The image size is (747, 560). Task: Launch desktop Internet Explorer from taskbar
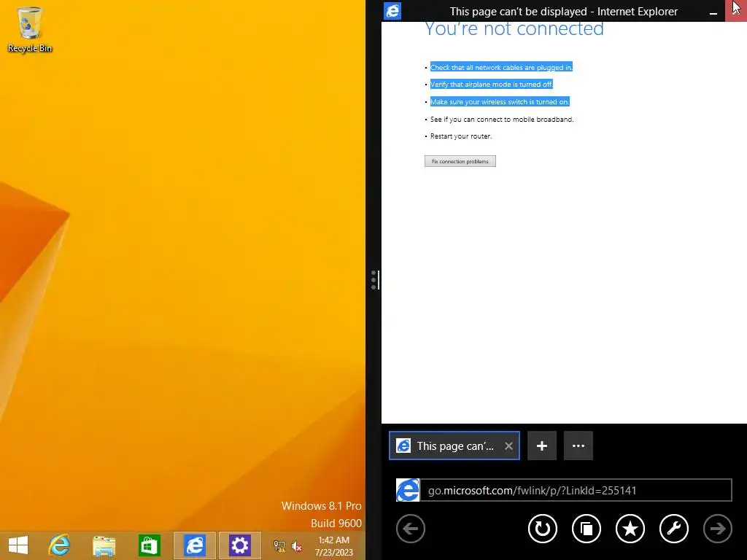(x=59, y=545)
